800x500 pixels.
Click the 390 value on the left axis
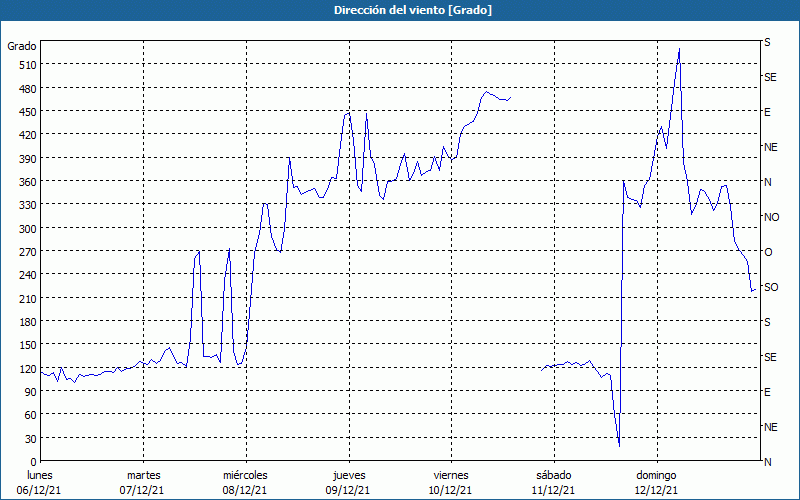pos(27,159)
